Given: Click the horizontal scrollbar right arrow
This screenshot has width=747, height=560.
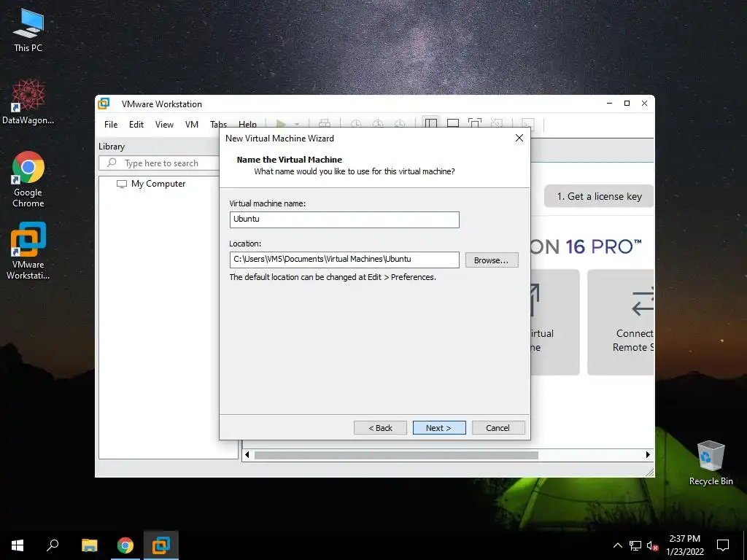Looking at the screenshot, I should 648,455.
